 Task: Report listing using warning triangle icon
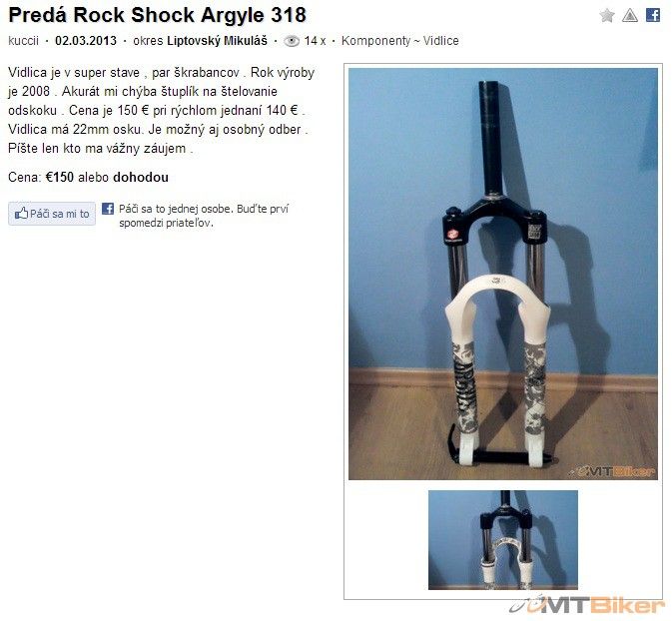630,16
